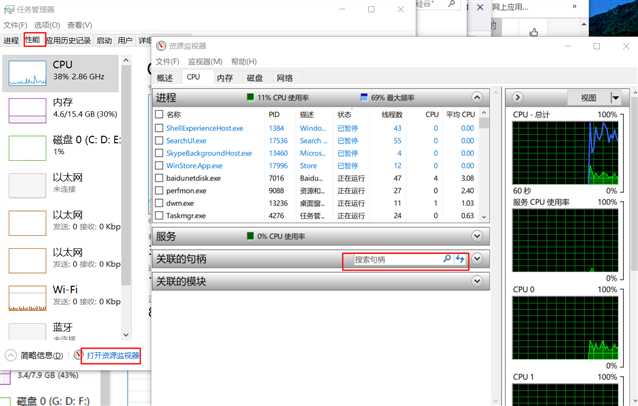Open 文件(F) menu in Task Manager
Screen dimensions: 638x406
click(x=15, y=25)
